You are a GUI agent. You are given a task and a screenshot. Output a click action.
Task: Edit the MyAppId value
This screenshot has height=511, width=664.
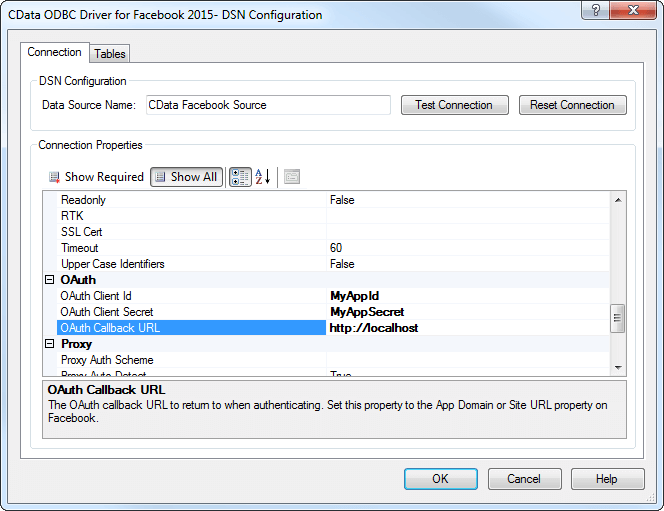(x=468, y=296)
